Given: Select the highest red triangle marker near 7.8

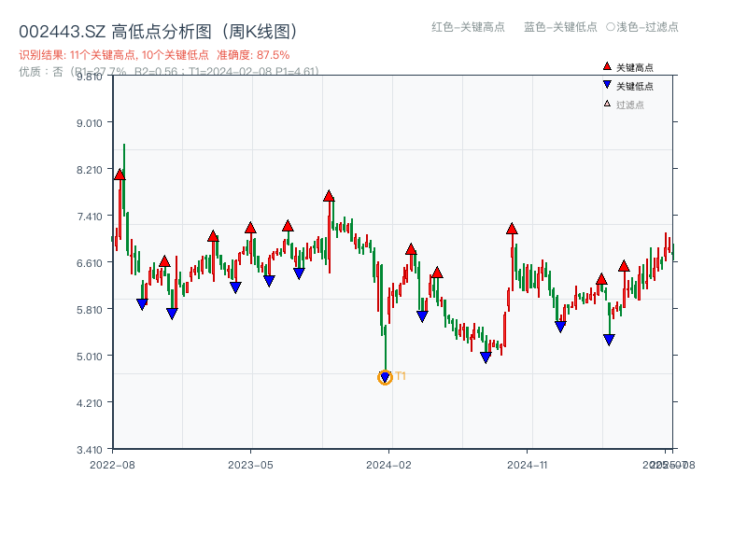Looking at the screenshot, I should (329, 196).
